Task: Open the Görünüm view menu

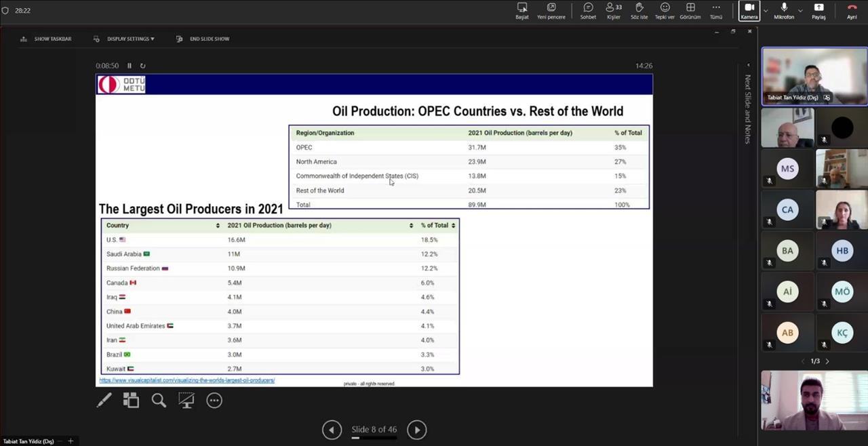Action: (690, 11)
